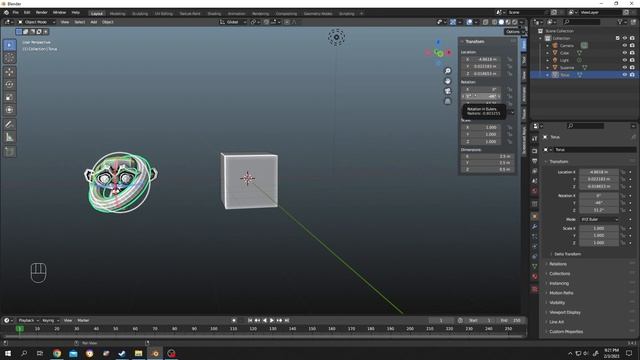
Task: Switch to the Sculpting workspace tab
Action: (140, 13)
